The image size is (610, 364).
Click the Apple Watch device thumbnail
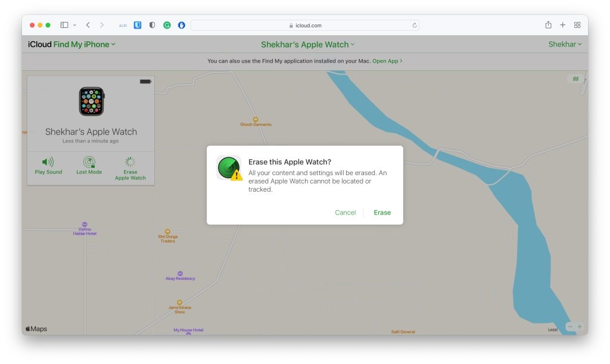click(91, 101)
